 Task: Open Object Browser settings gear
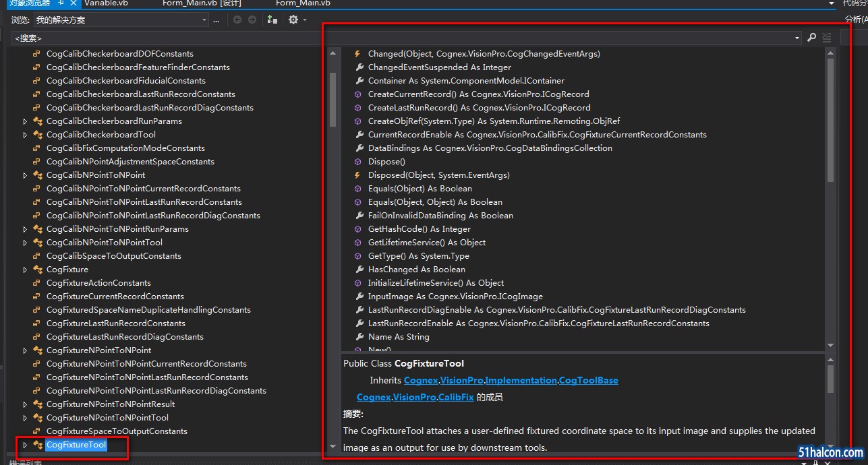(293, 20)
